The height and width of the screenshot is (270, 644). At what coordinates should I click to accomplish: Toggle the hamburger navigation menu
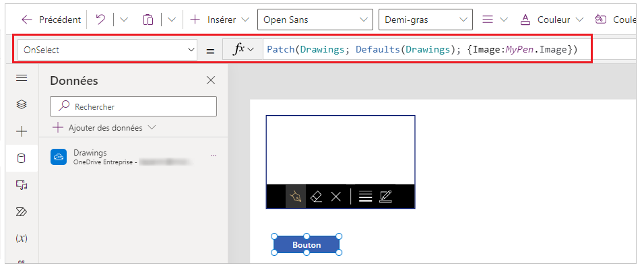tap(22, 77)
